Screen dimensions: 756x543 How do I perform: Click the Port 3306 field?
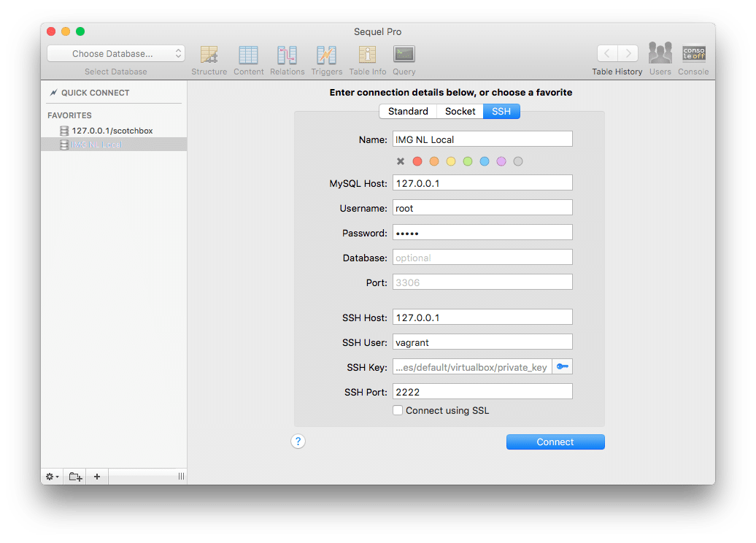coord(482,282)
